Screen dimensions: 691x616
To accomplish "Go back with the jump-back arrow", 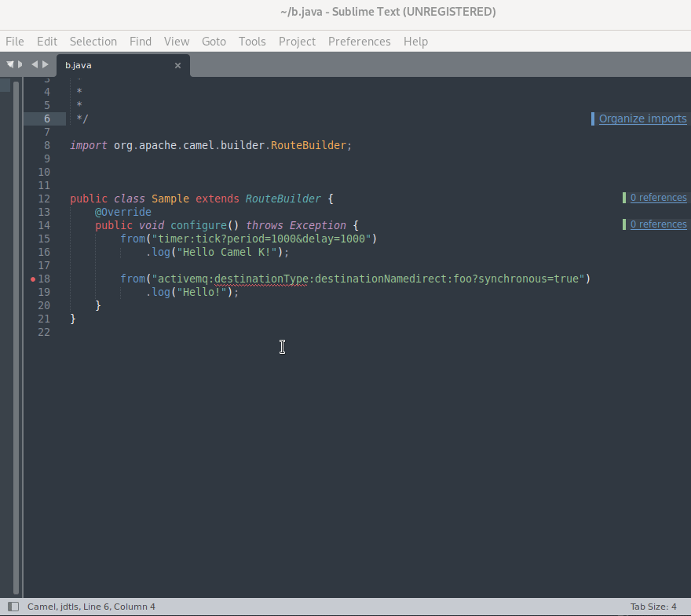I will [35, 65].
